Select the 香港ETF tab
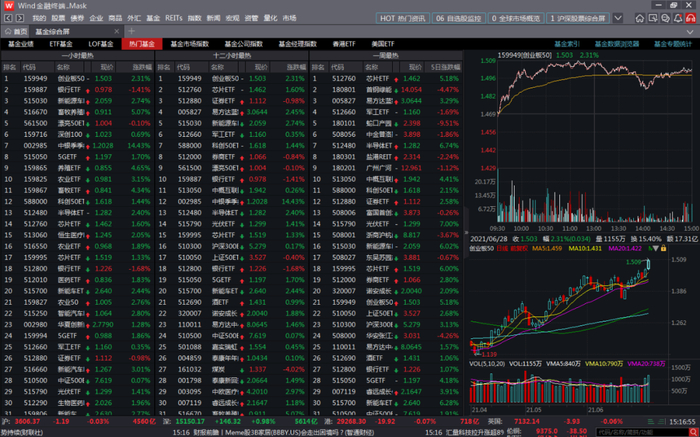Viewport: 700px width, 437px height. pyautogui.click(x=344, y=44)
